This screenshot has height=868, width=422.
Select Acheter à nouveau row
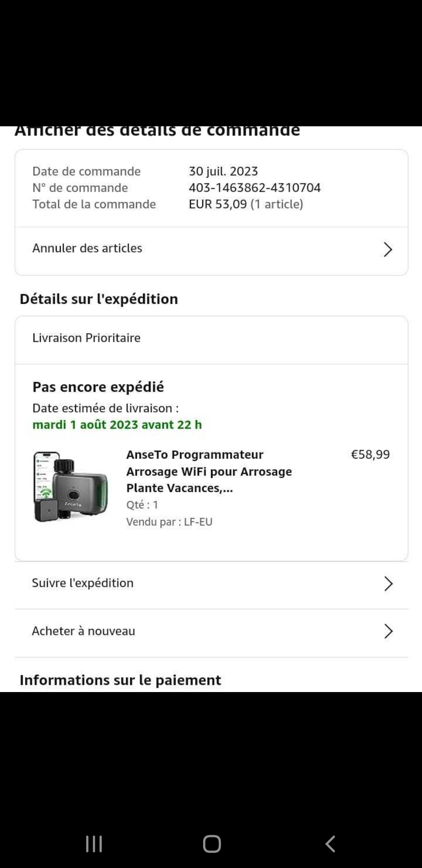pyautogui.click(x=84, y=631)
